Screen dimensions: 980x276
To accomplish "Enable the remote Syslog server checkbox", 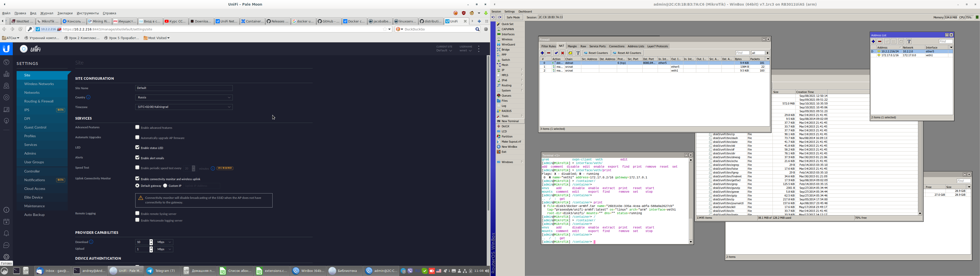I will click(137, 213).
